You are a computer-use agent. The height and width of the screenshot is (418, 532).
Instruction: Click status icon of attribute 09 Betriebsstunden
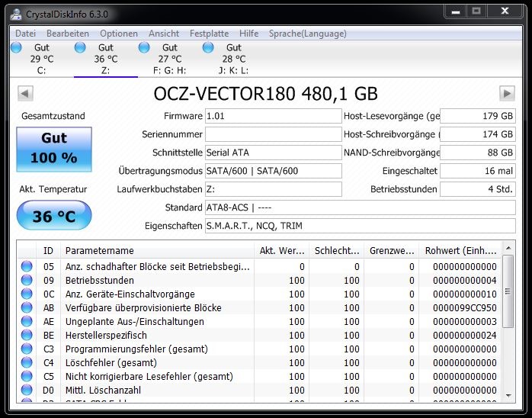(x=27, y=281)
